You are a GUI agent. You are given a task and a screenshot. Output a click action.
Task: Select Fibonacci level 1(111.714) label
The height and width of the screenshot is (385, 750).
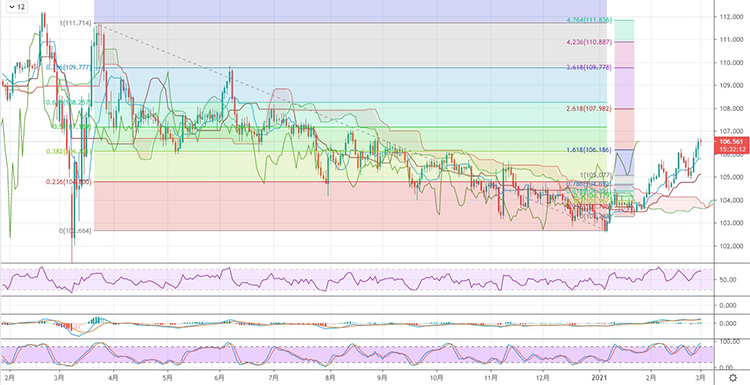click(75, 22)
